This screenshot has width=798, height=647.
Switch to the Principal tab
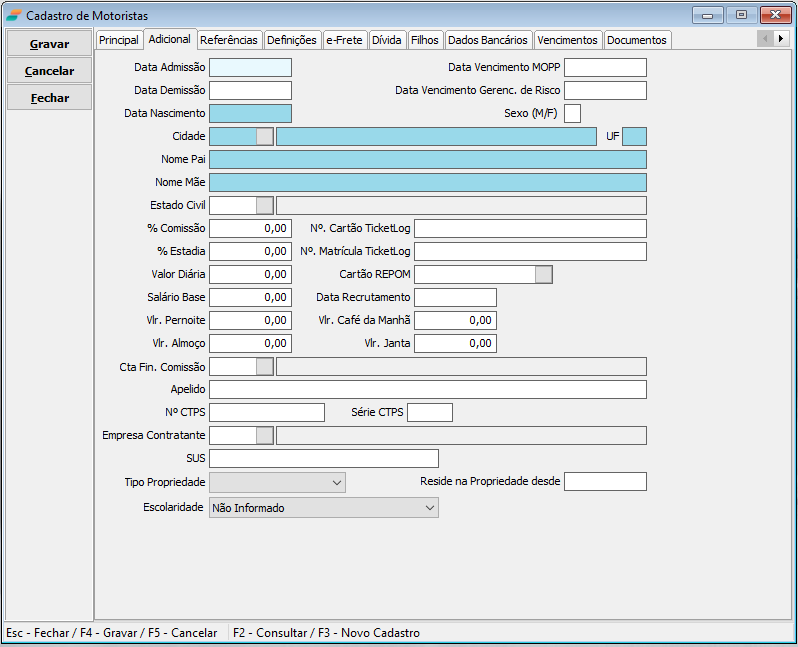pyautogui.click(x=119, y=40)
